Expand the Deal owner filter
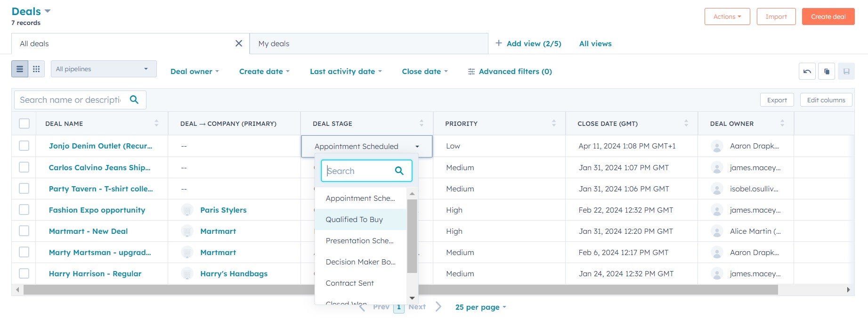Viewport: 868px width, 330px height. [x=195, y=72]
